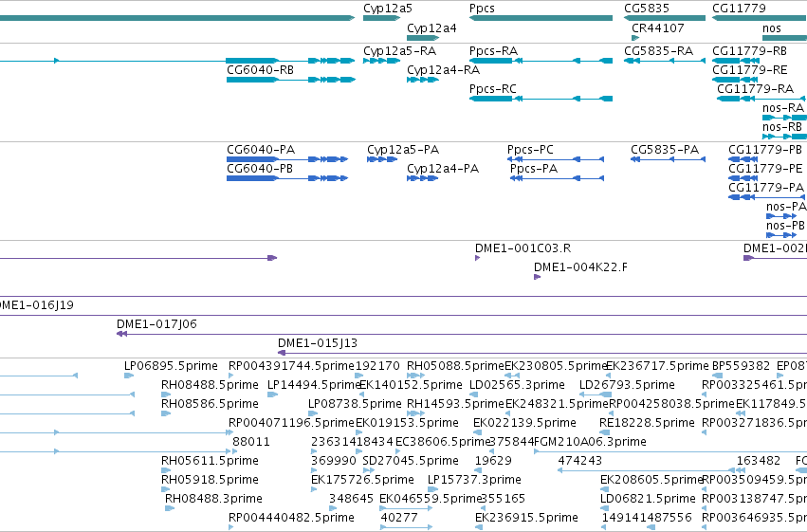
Task: Select the RH08586.5prime EST label
Action: click(210, 404)
